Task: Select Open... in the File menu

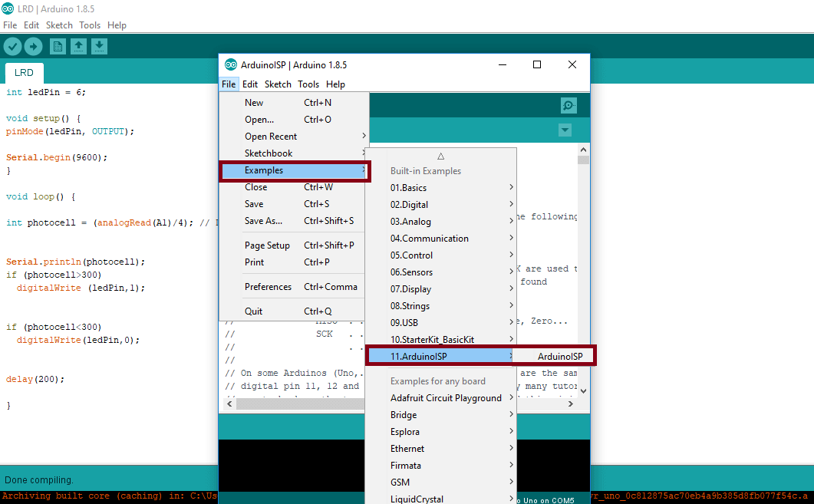Action: pyautogui.click(x=294, y=120)
